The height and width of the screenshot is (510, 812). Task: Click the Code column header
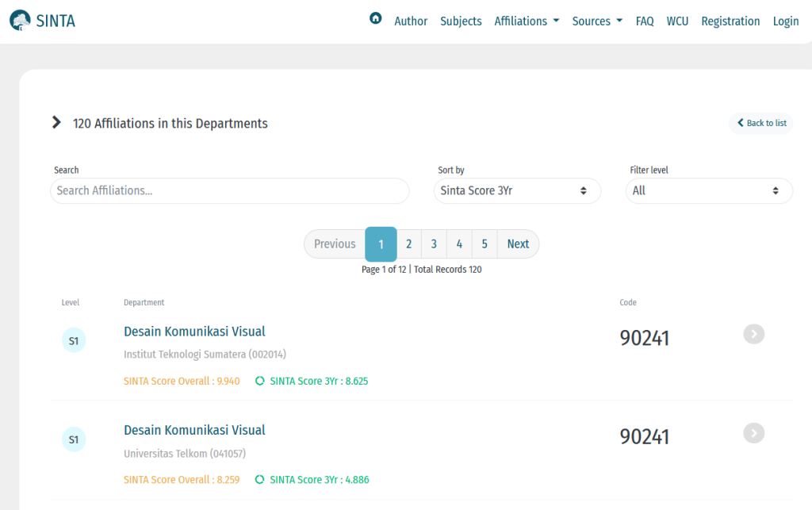(628, 302)
